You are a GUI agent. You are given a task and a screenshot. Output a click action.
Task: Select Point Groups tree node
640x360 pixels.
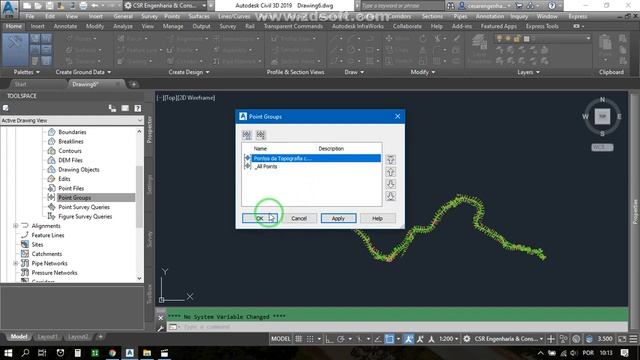pos(74,198)
